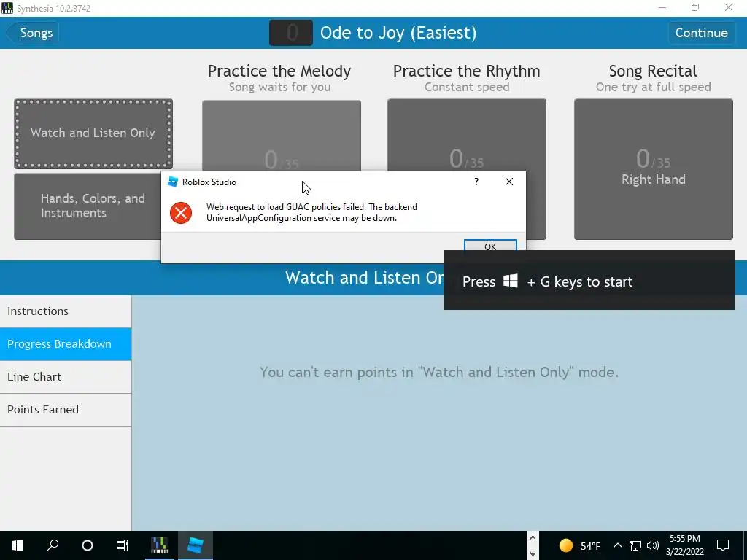
Task: Go back to the Songs list
Action: coord(32,33)
